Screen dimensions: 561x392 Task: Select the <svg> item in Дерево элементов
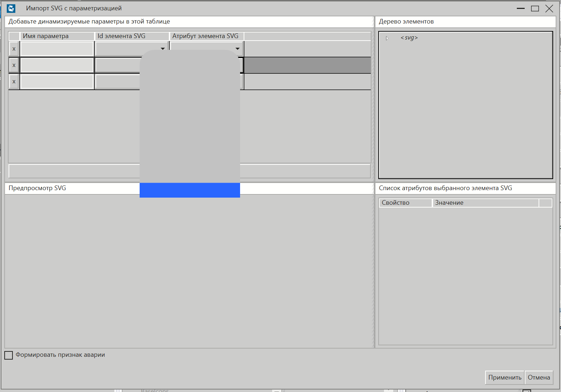pyautogui.click(x=409, y=38)
